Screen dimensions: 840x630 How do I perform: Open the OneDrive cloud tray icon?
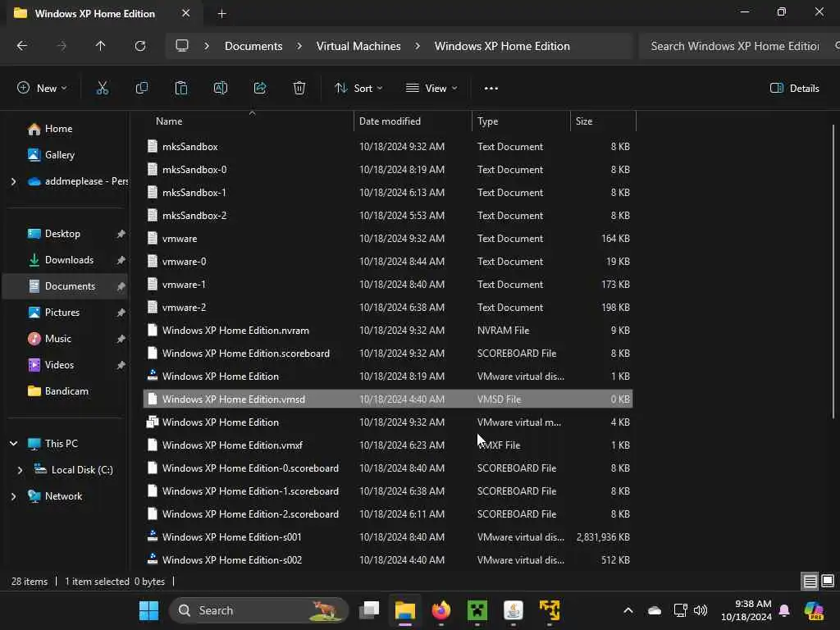tap(654, 610)
